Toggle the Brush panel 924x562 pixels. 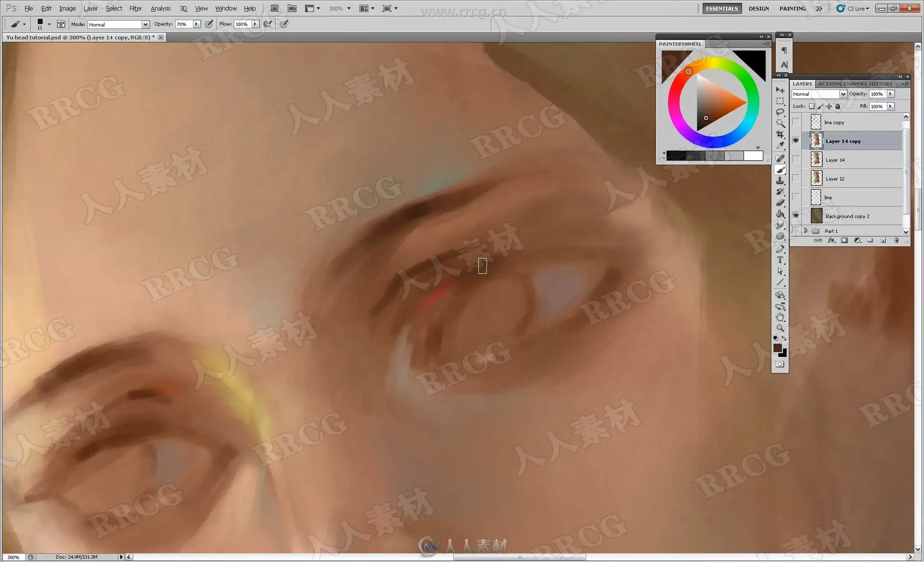click(x=61, y=24)
